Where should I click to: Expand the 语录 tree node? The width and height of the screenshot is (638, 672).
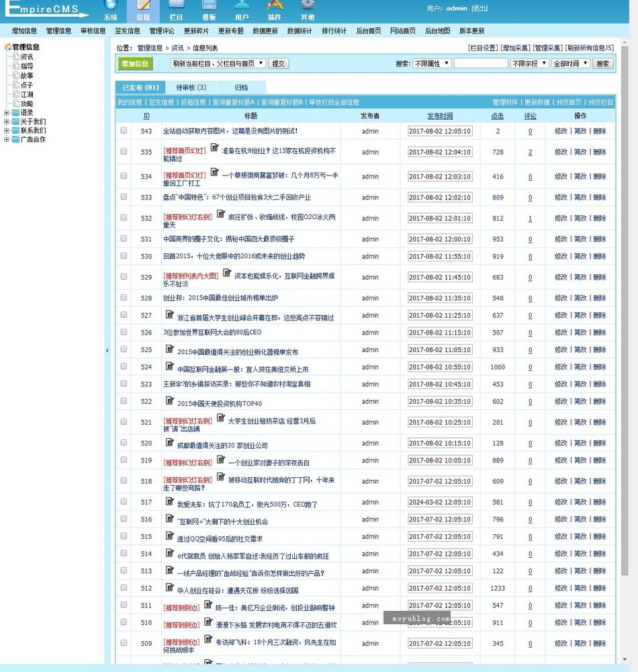7,113
